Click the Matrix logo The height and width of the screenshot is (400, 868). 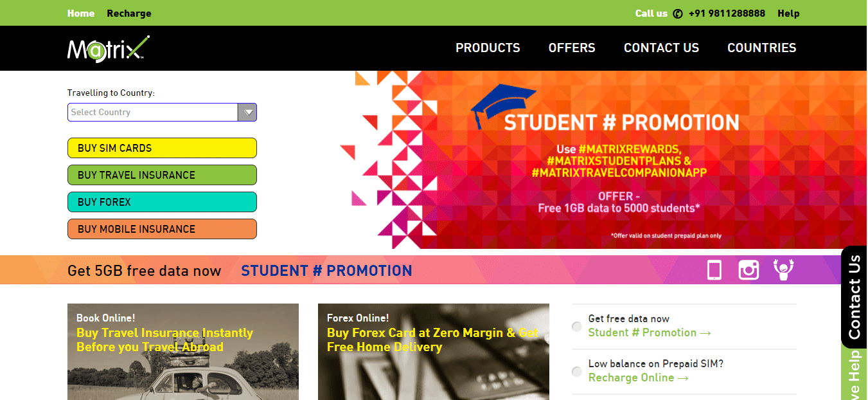click(x=109, y=49)
